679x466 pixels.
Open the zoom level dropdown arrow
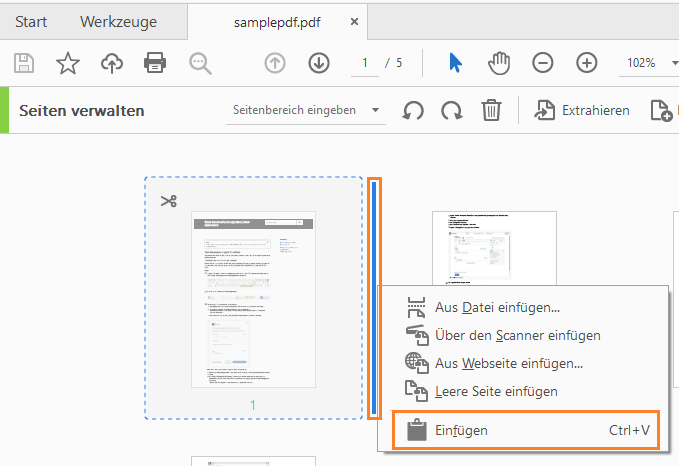click(674, 63)
